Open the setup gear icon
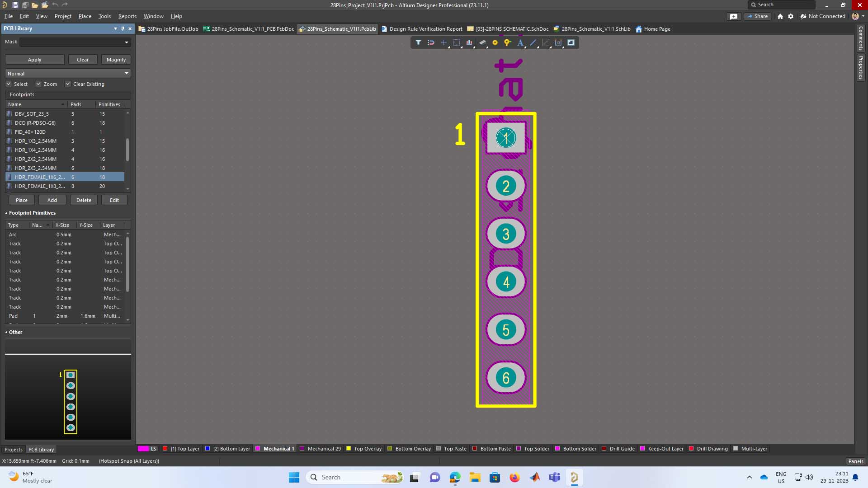The width and height of the screenshot is (868, 488). [x=791, y=16]
